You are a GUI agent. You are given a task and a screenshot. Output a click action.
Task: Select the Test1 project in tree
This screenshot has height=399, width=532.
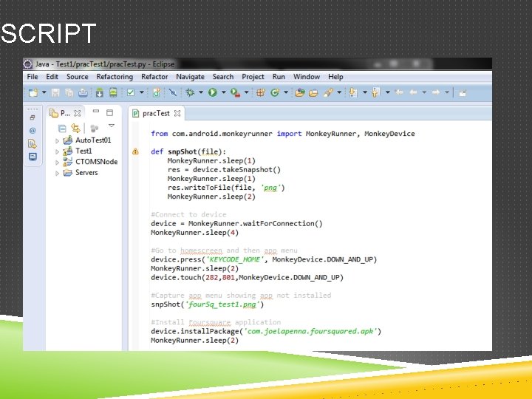tap(83, 151)
